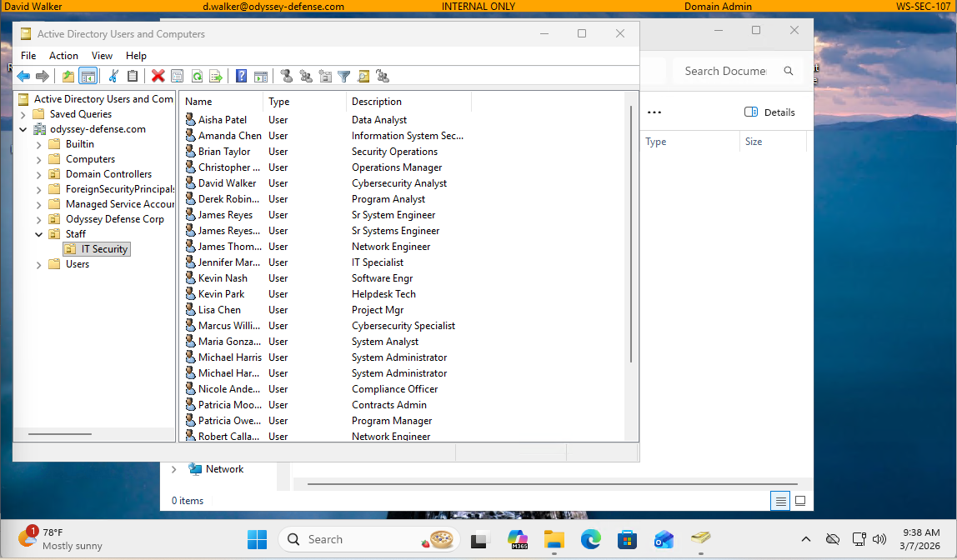The image size is (957, 560).
Task: Export the list using the export icon
Action: click(x=217, y=76)
